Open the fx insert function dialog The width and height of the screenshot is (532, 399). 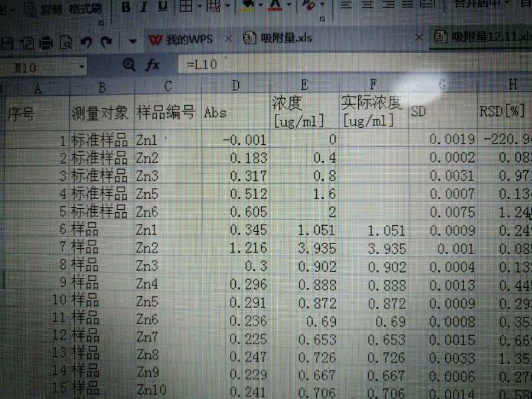(153, 64)
